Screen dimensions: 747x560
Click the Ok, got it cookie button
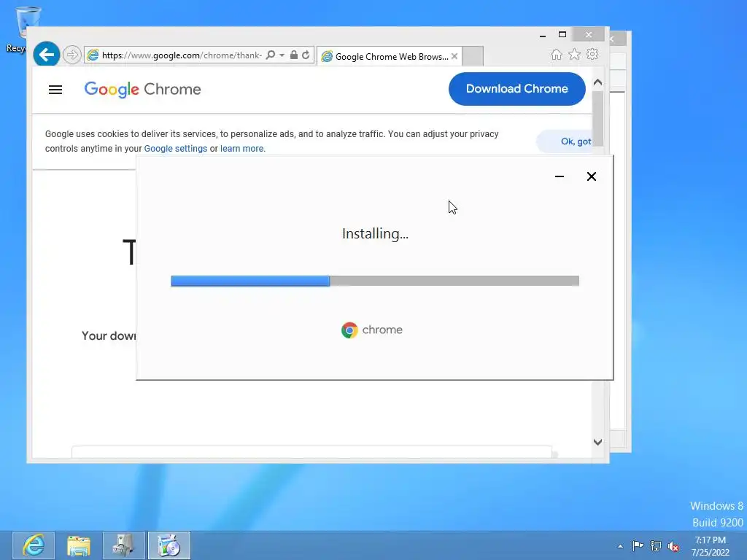(565, 141)
